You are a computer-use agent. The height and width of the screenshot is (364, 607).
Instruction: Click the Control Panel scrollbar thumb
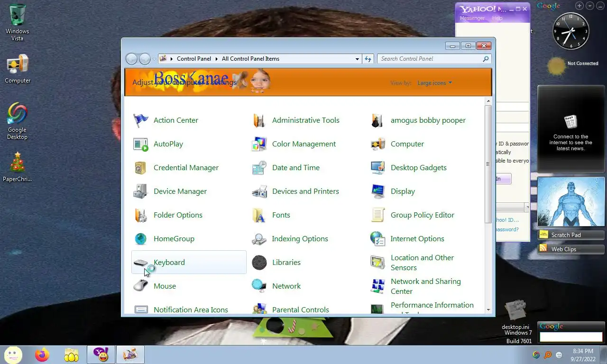click(x=488, y=164)
